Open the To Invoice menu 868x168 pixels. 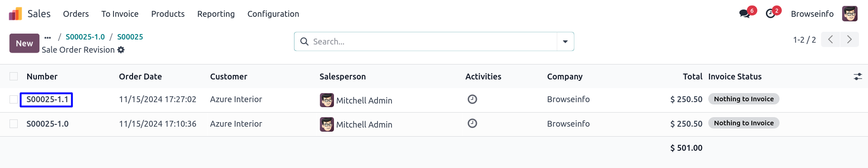point(120,14)
